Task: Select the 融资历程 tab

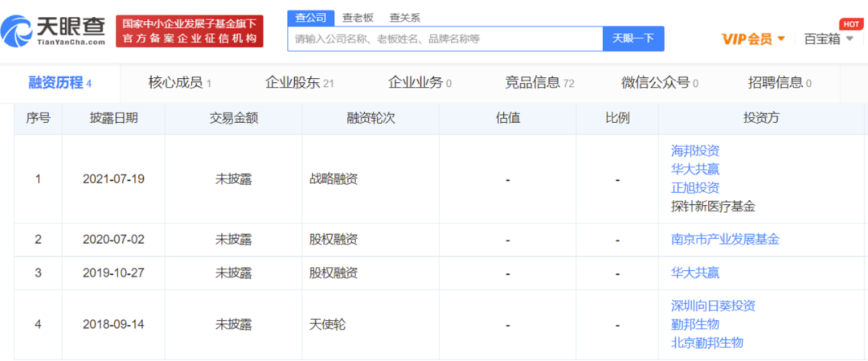Action: pyautogui.click(x=59, y=83)
